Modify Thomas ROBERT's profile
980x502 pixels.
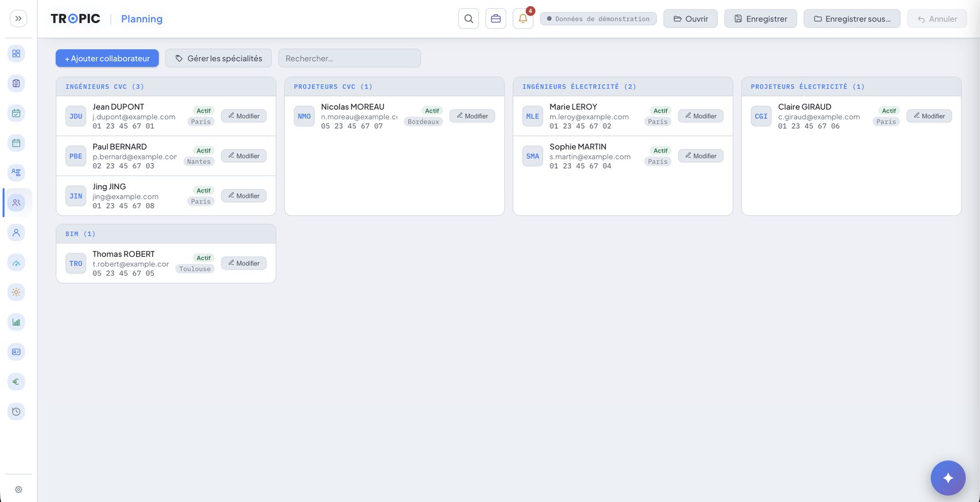[x=244, y=263]
